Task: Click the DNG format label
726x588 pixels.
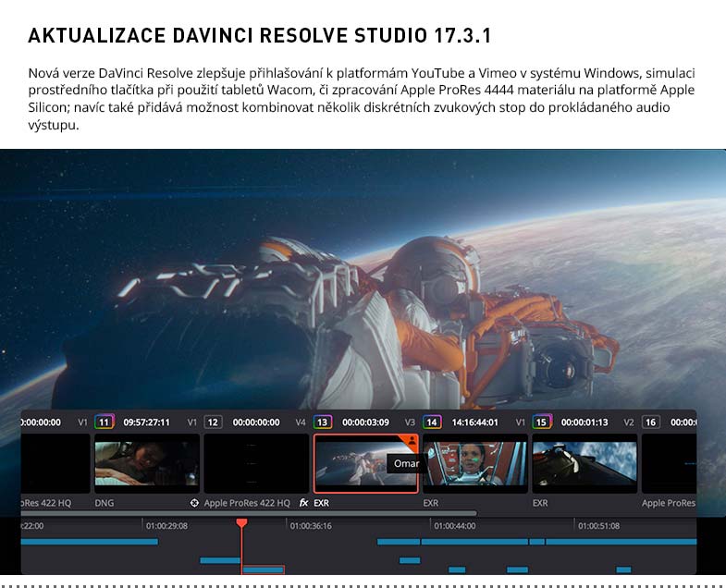Action: [x=105, y=503]
